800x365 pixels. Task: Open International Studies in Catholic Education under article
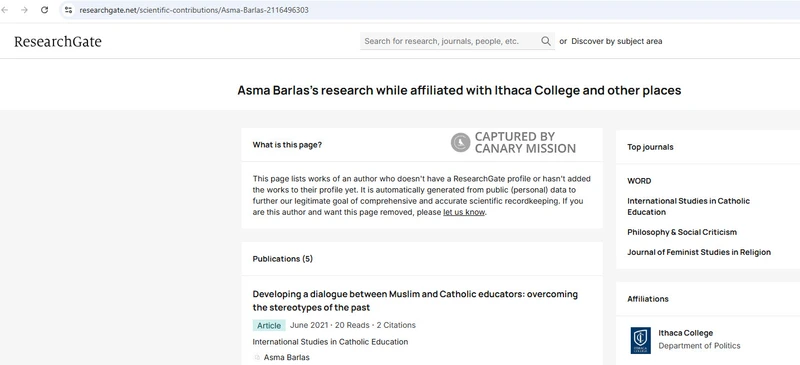pos(330,342)
